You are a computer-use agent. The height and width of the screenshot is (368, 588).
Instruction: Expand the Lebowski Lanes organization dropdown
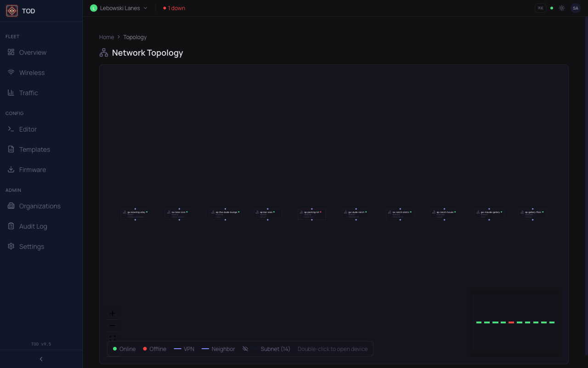119,8
